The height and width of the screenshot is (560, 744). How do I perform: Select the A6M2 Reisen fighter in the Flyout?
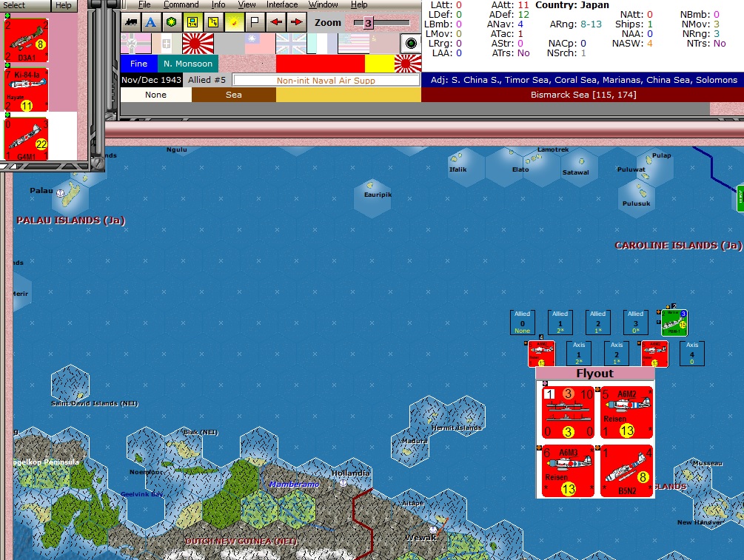click(626, 413)
